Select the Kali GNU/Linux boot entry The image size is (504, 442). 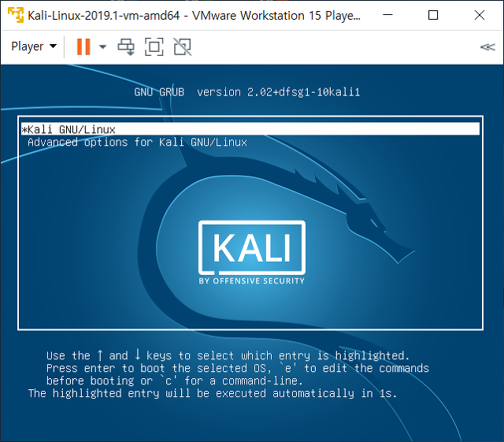tap(250, 129)
